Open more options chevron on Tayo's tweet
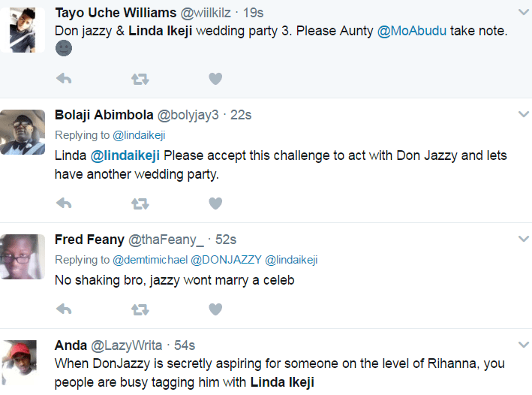 [x=524, y=12]
